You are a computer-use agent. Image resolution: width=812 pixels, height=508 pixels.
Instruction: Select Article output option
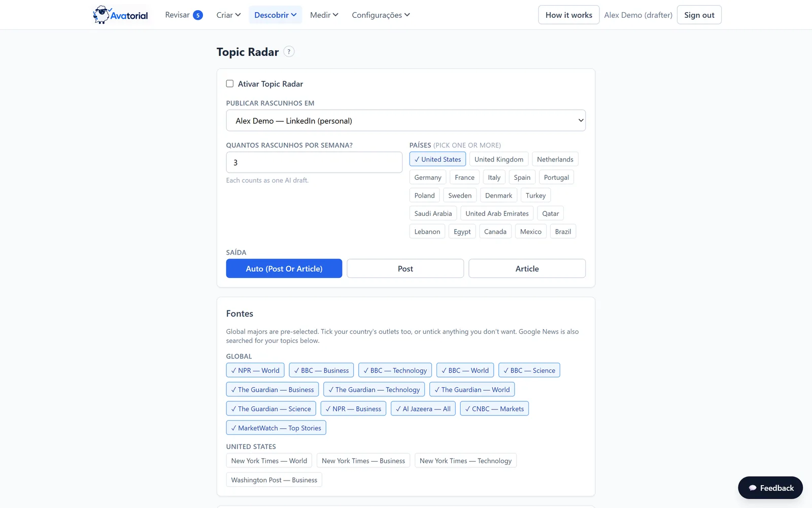[527, 269]
